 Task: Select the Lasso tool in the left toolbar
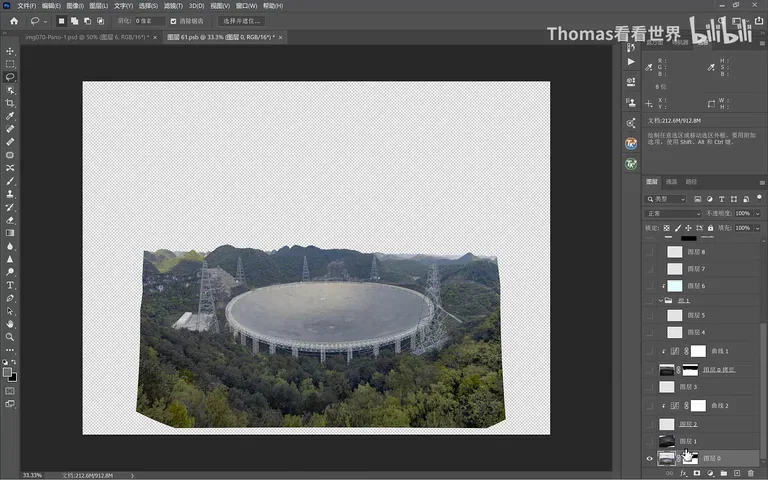tap(10, 77)
